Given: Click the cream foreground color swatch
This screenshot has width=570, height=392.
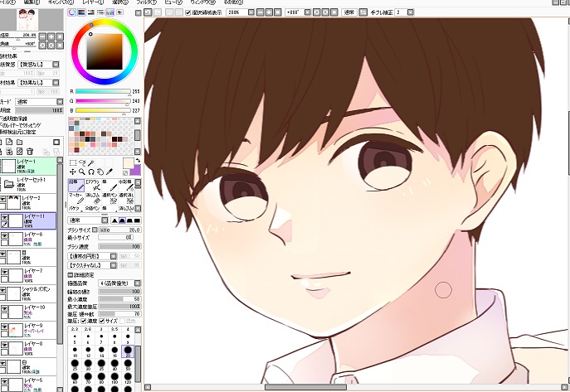Looking at the screenshot, I should (x=129, y=163).
